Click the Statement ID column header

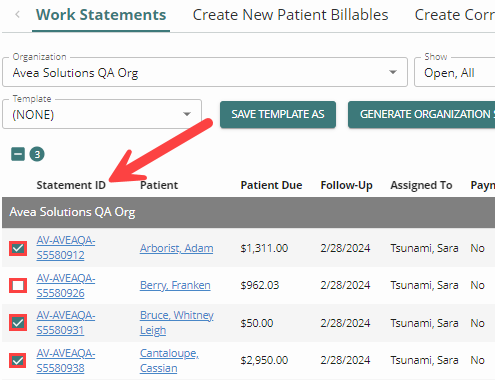71,185
